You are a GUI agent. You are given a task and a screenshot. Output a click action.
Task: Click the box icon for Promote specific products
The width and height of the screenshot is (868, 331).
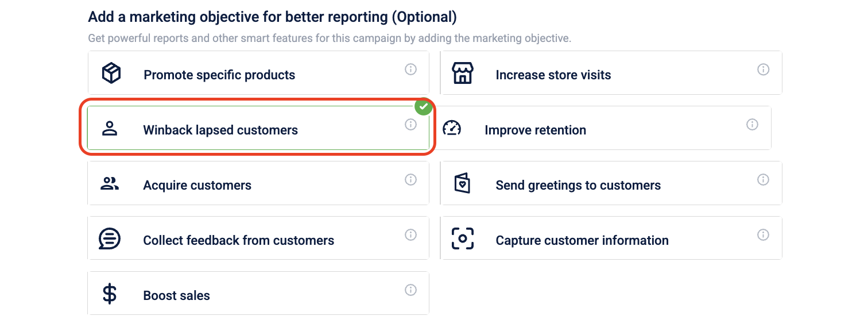111,73
